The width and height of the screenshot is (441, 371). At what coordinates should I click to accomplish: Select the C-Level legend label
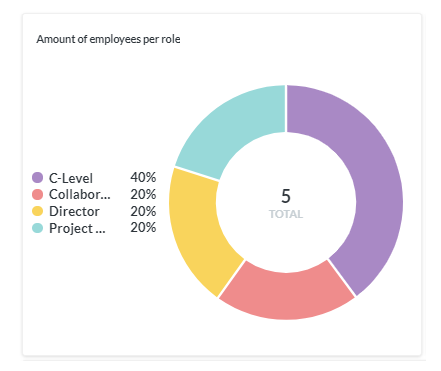click(x=71, y=178)
